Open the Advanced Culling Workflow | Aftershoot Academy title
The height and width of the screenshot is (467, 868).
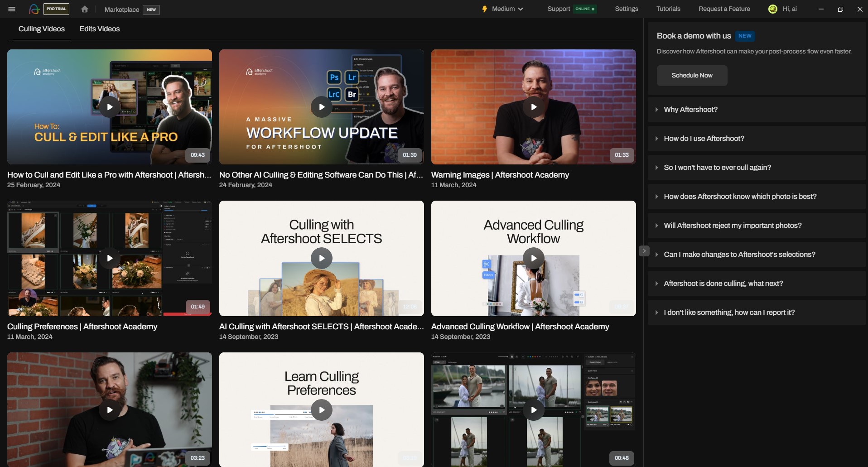coord(520,327)
